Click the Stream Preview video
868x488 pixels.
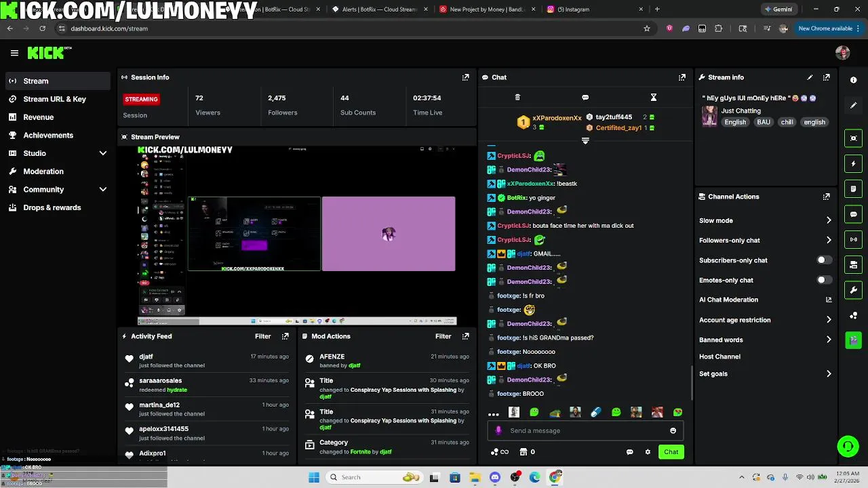[297, 235]
